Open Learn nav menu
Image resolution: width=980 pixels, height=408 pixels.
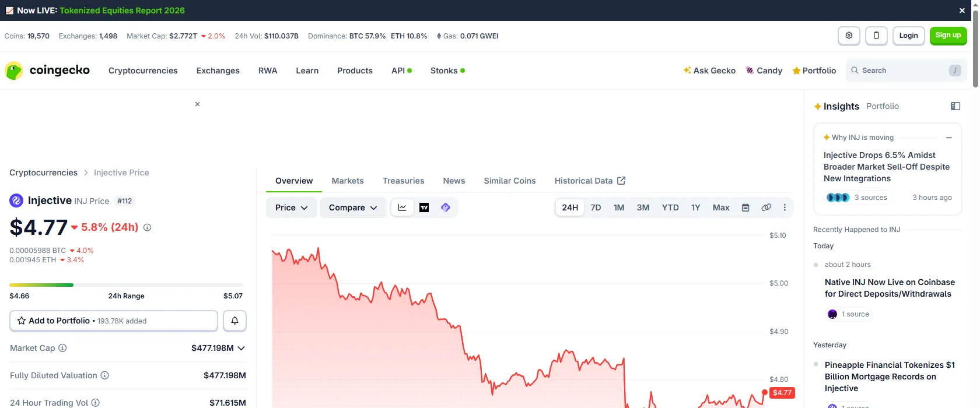pos(307,71)
